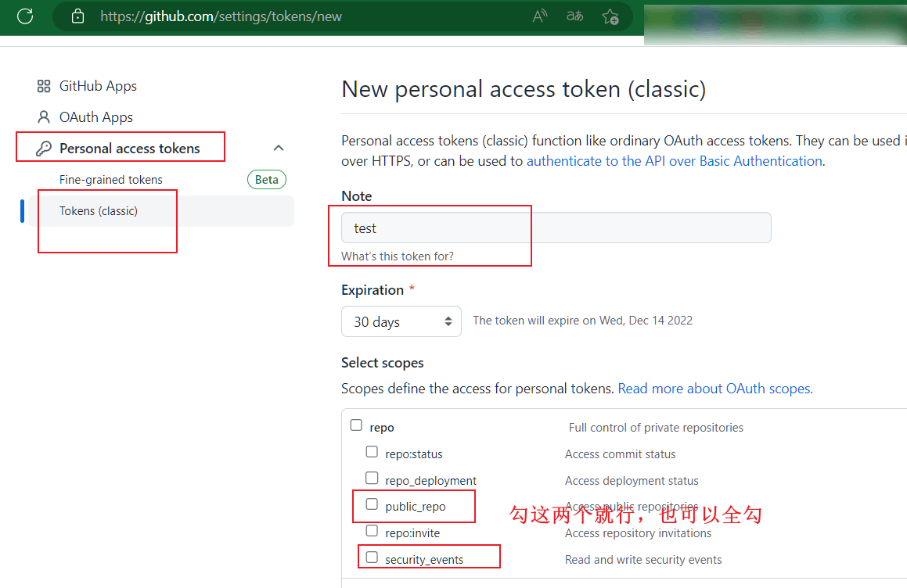Click the read aloud icon

coord(540,16)
